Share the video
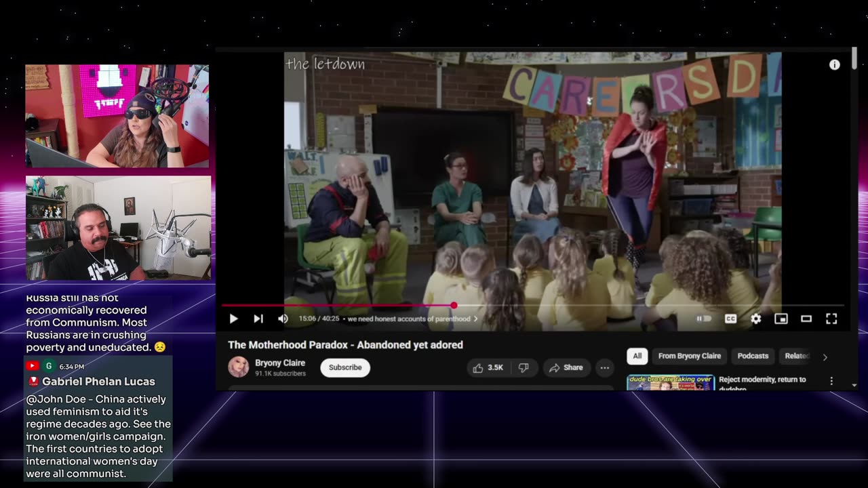The height and width of the screenshot is (488, 868). (x=566, y=367)
